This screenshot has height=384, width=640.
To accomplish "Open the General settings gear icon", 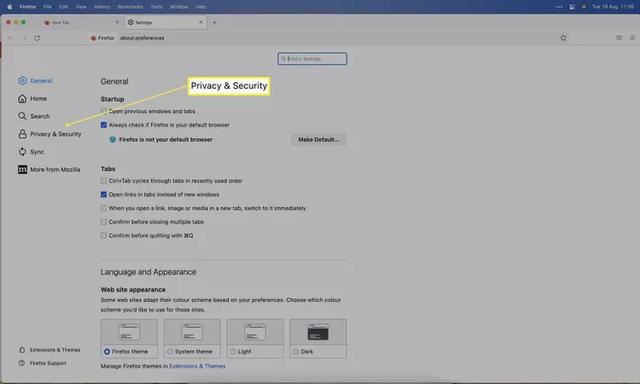I will click(x=22, y=81).
